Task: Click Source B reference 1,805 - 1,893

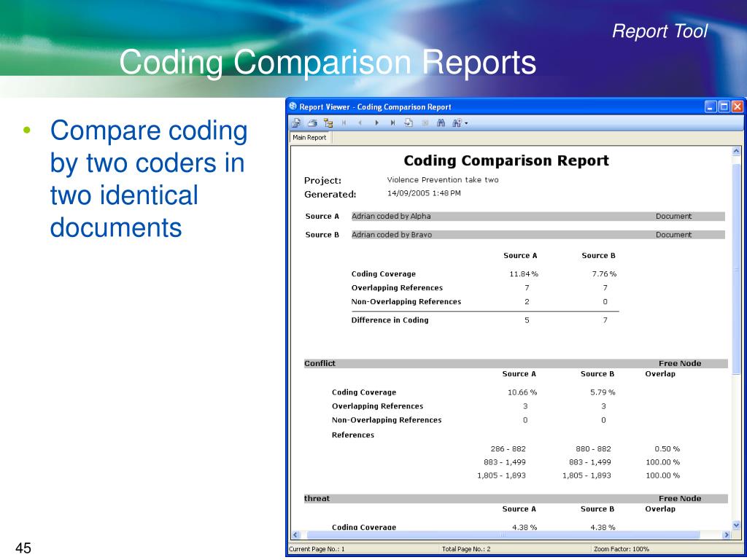Action: click(587, 475)
